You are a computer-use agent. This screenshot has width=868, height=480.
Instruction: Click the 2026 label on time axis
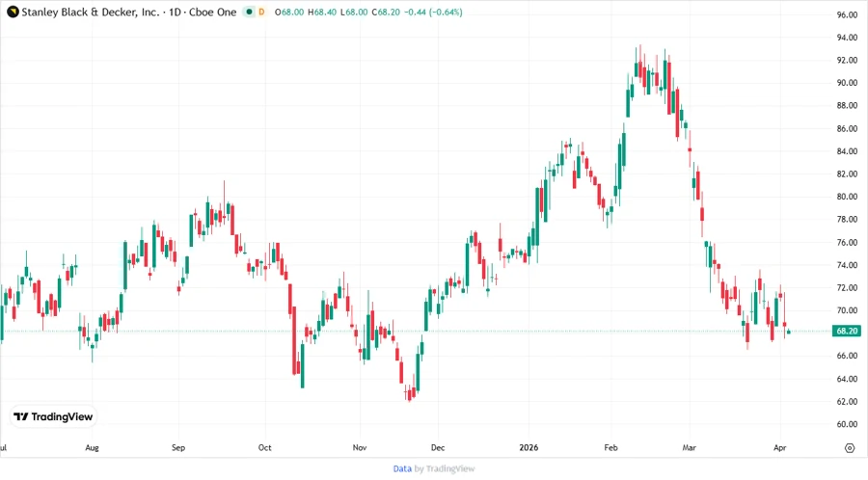pos(529,448)
